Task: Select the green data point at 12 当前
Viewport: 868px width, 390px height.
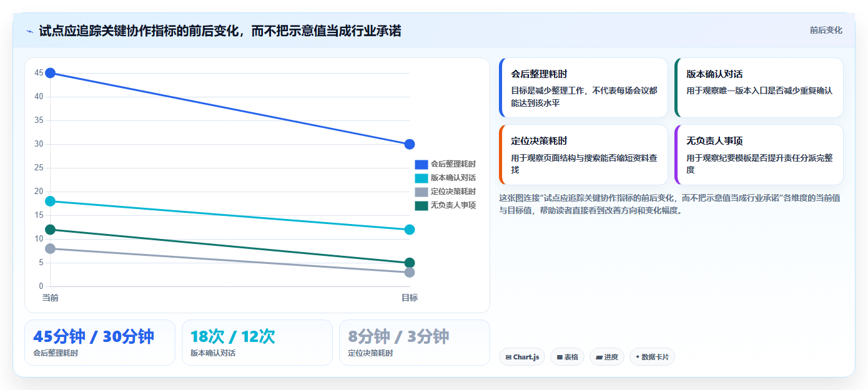Action: point(51,230)
